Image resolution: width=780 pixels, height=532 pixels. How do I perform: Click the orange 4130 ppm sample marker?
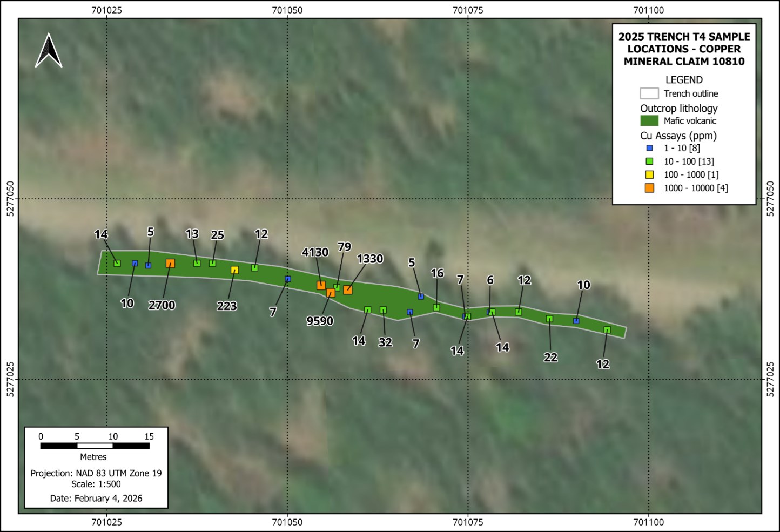[321, 285]
